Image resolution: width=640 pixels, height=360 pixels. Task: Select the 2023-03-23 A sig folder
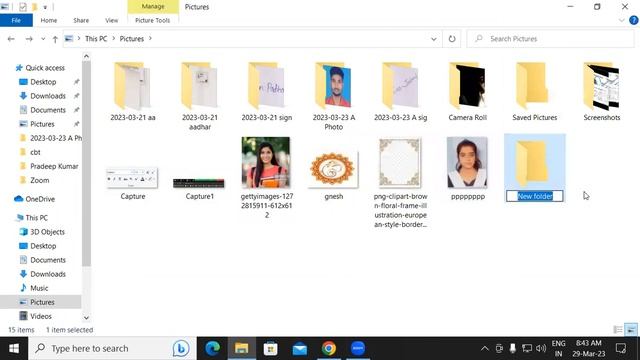(x=400, y=92)
